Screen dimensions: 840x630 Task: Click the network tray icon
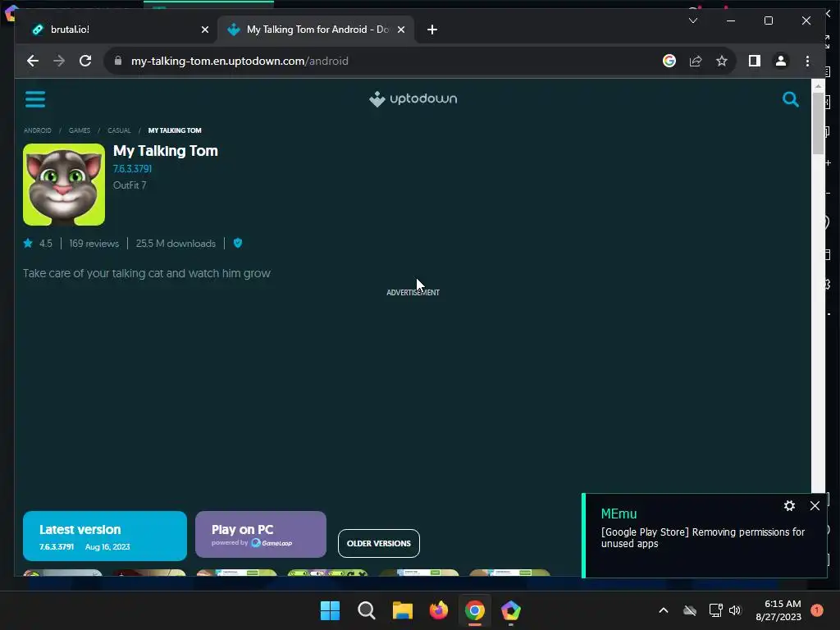click(x=715, y=610)
